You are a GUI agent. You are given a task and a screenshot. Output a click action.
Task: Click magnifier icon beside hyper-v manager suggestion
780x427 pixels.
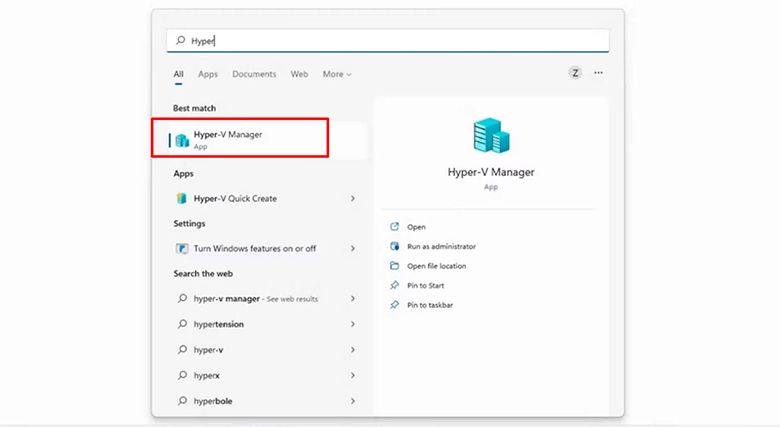click(183, 298)
